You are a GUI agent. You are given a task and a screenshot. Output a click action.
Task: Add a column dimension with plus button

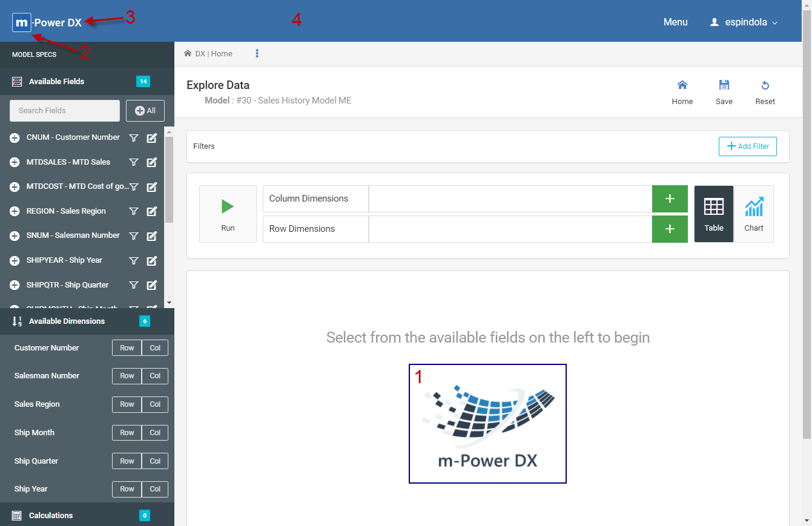(670, 199)
